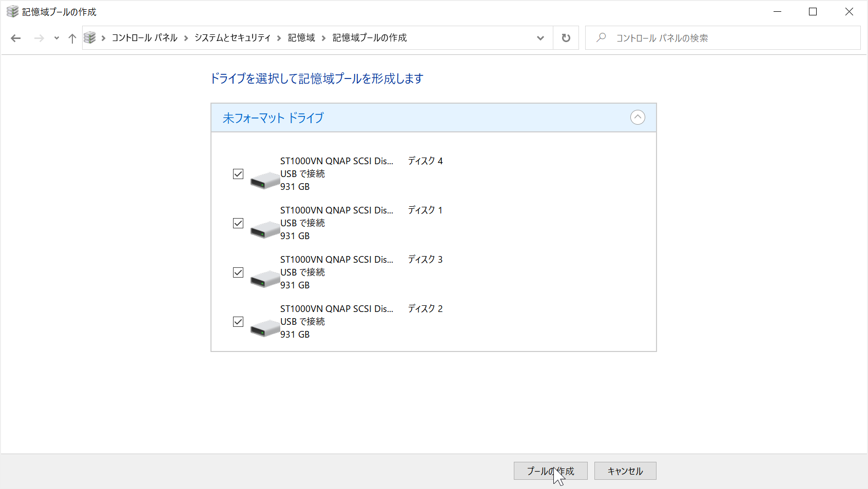Open システムとセキュリティ from the breadcrumb
The height and width of the screenshot is (489, 868).
pyautogui.click(x=233, y=37)
